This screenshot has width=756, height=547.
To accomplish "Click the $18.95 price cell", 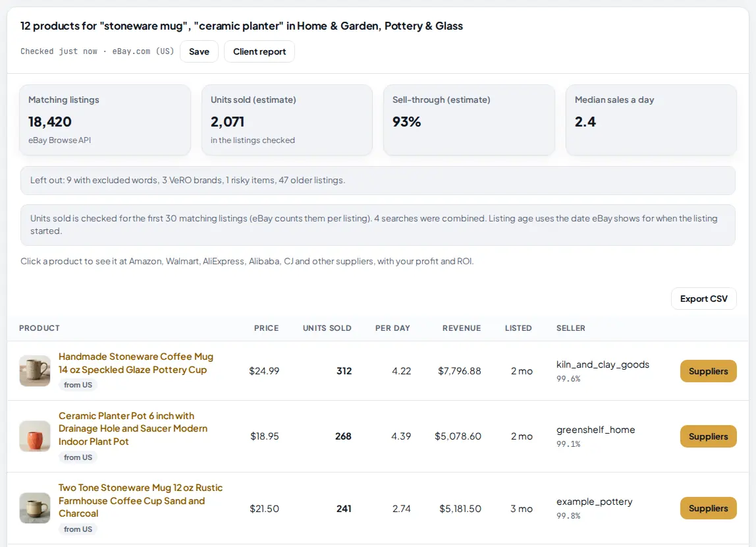I will pos(264,436).
